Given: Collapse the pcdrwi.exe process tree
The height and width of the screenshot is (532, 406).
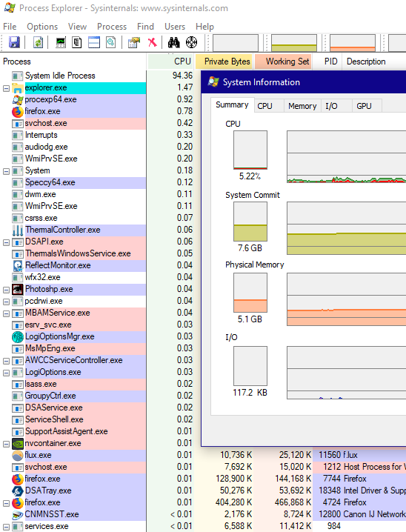Looking at the screenshot, I should (x=6, y=302).
